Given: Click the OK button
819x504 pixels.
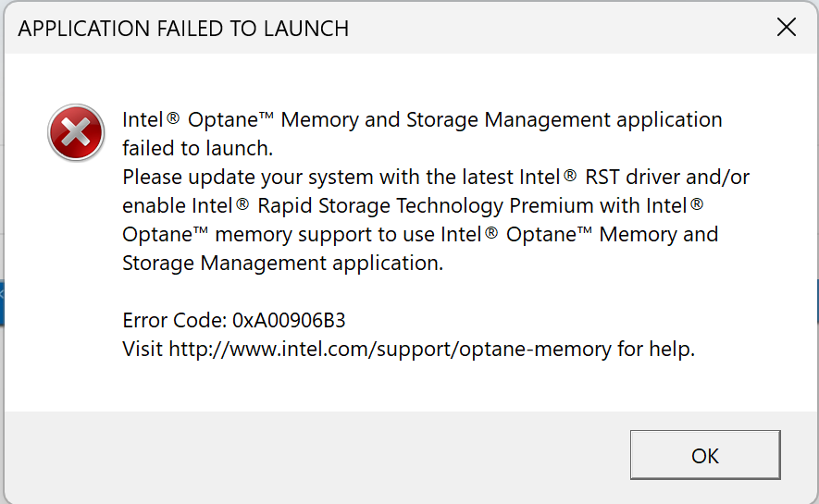Looking at the screenshot, I should [x=704, y=455].
